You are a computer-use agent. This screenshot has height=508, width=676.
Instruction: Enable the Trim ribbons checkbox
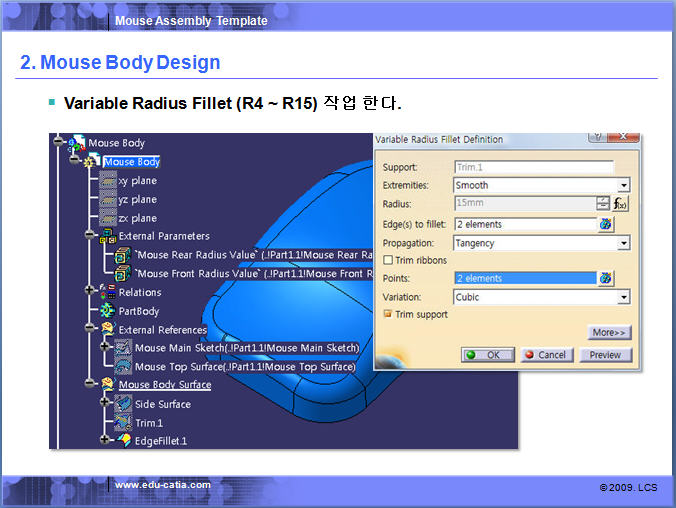[388, 260]
